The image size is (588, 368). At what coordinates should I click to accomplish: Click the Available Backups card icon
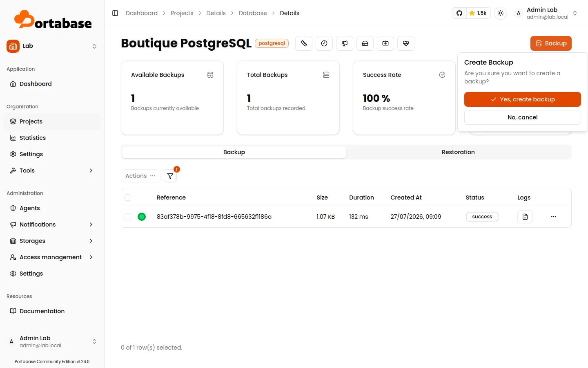(x=210, y=75)
